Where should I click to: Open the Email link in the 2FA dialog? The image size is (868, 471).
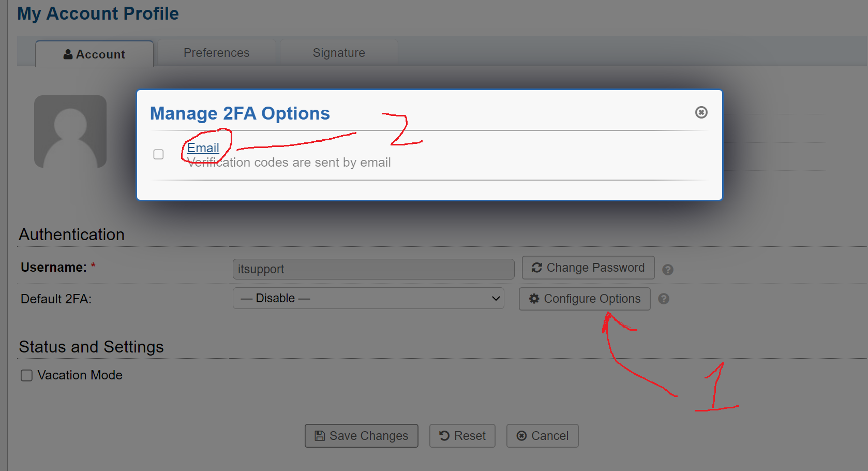point(204,148)
